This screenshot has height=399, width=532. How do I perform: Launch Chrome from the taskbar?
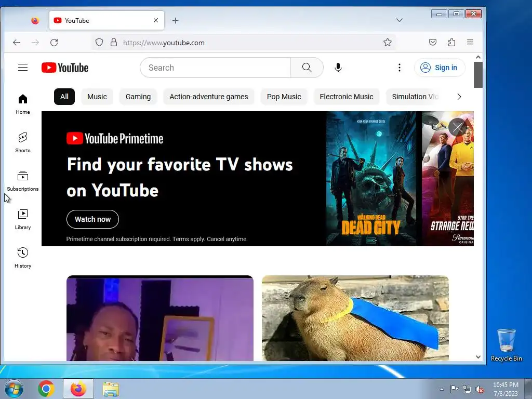point(46,389)
